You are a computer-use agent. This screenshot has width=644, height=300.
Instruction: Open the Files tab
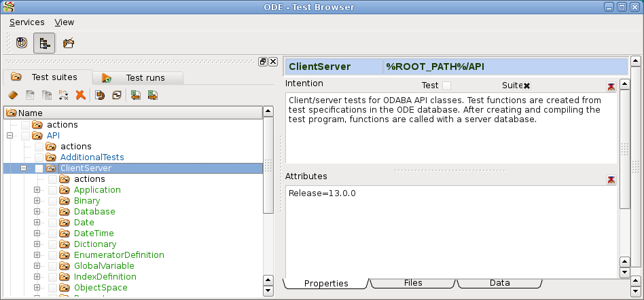click(412, 283)
